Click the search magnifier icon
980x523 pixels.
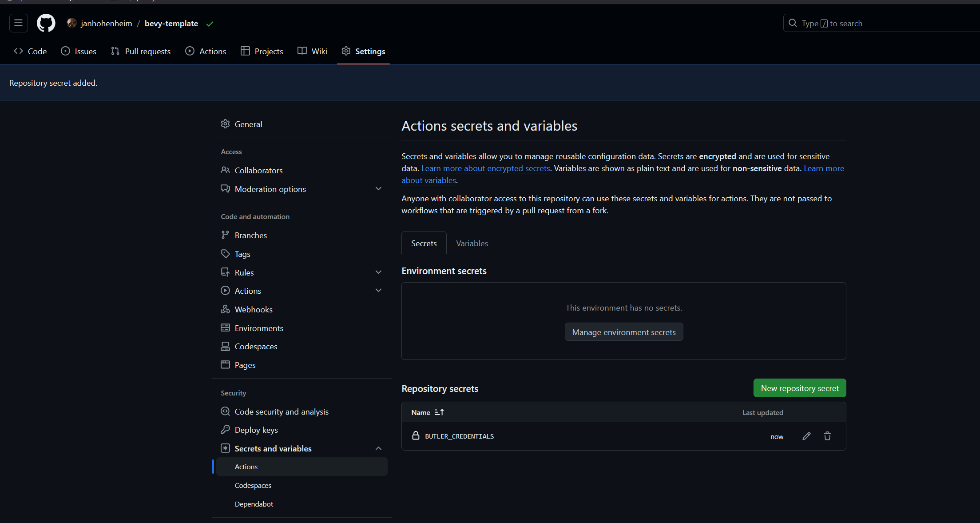(x=792, y=23)
